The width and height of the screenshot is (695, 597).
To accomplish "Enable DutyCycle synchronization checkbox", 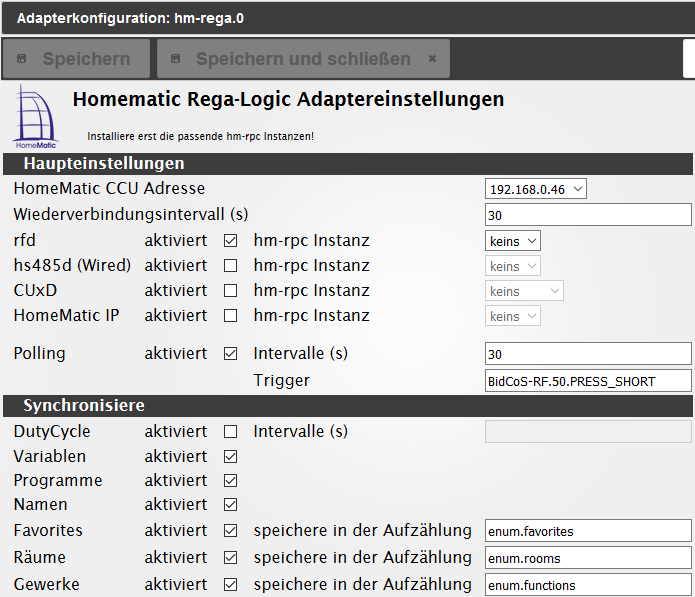I will (231, 432).
